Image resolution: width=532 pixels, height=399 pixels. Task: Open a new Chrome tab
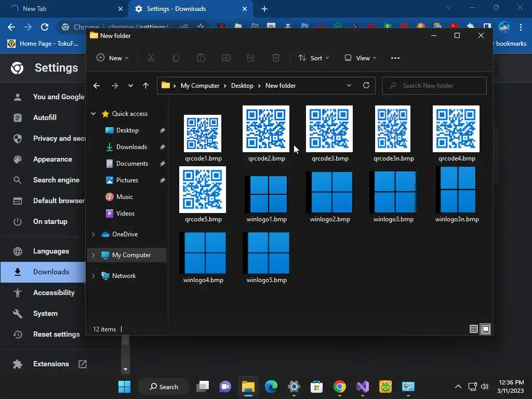tap(264, 9)
